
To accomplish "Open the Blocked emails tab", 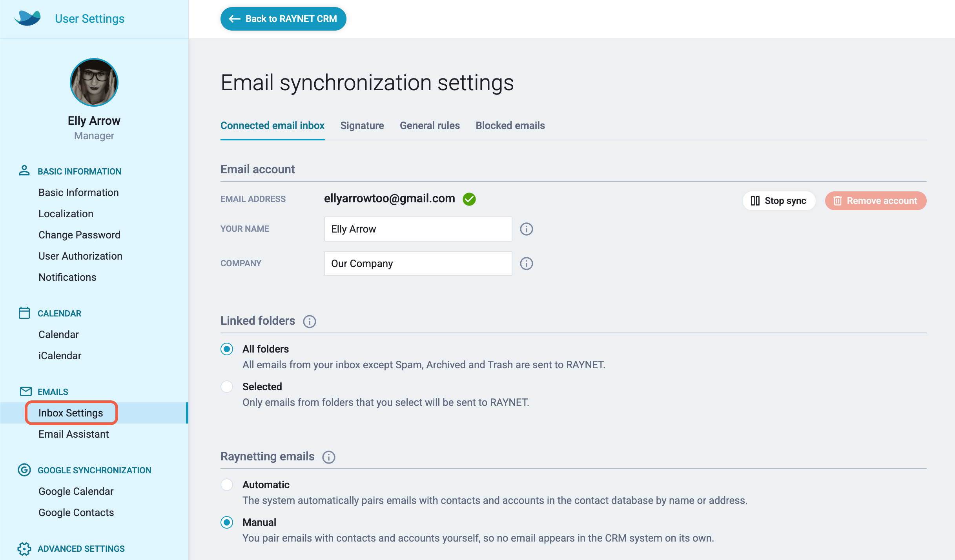I will 510,125.
